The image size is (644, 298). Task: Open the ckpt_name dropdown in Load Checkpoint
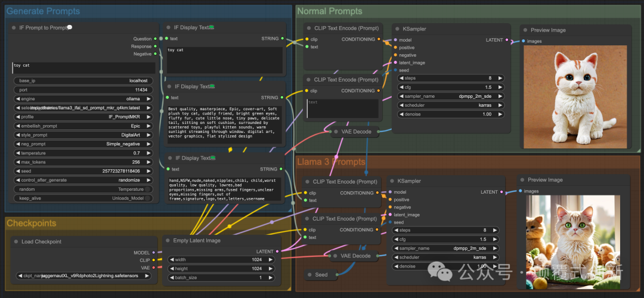click(x=83, y=276)
